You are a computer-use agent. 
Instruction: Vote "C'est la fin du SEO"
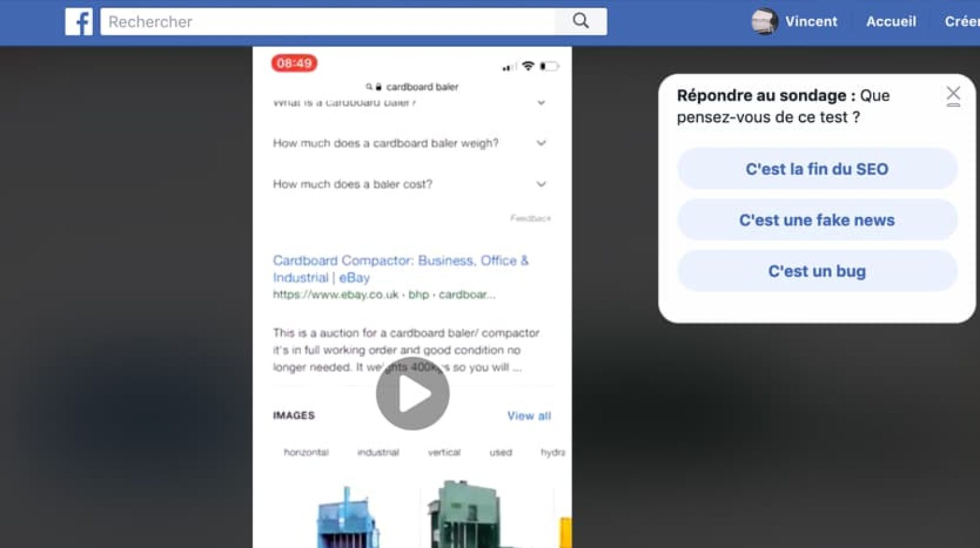point(817,169)
